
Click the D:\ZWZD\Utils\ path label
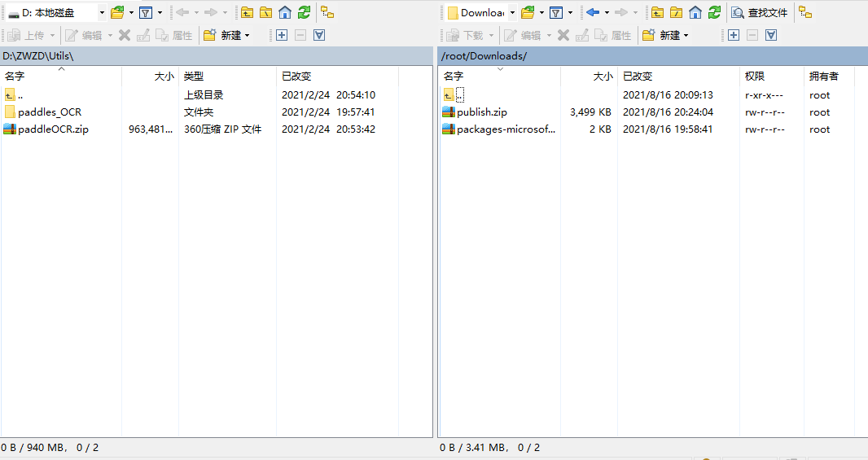click(37, 56)
